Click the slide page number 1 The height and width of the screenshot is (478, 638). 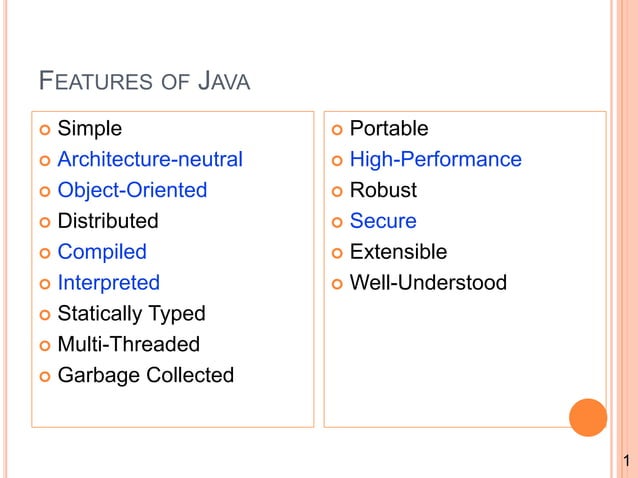[627, 461]
